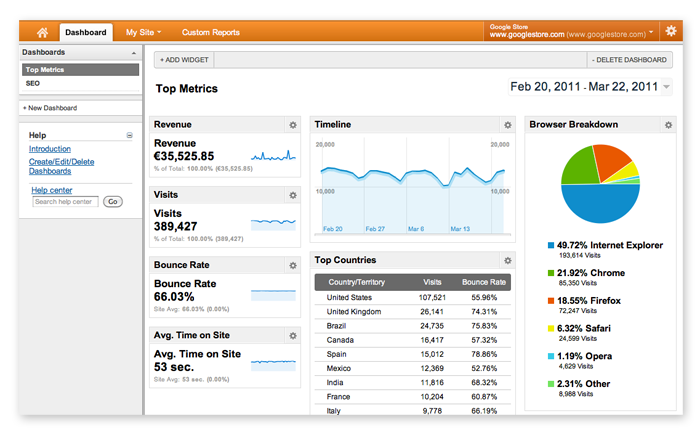The image size is (700, 440).
Task: Open the Help center link
Action: coord(52,190)
